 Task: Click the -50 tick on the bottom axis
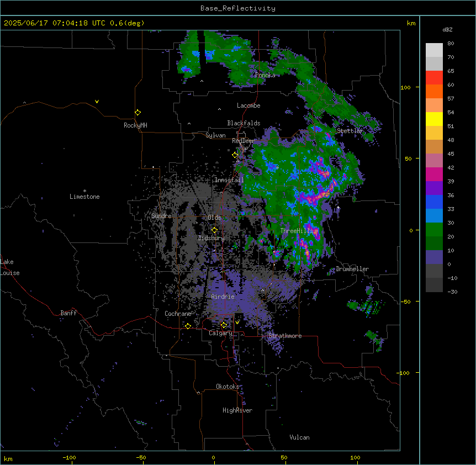pyautogui.click(x=141, y=457)
